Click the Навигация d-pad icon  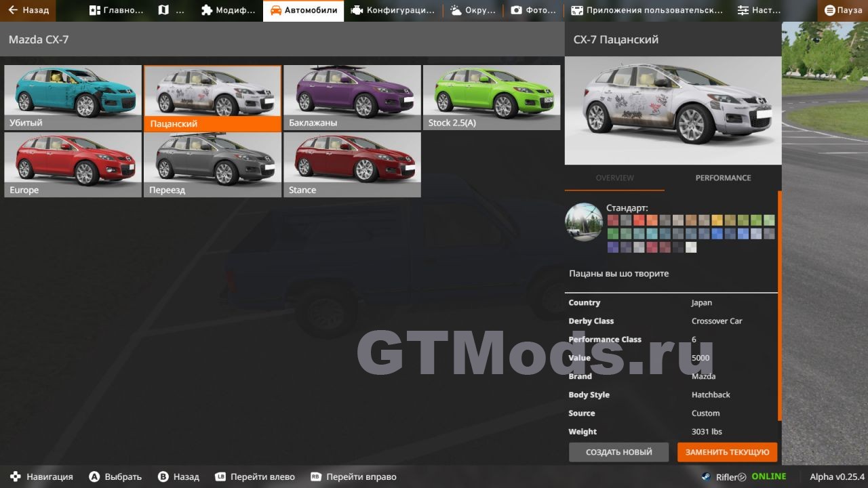pos(16,476)
